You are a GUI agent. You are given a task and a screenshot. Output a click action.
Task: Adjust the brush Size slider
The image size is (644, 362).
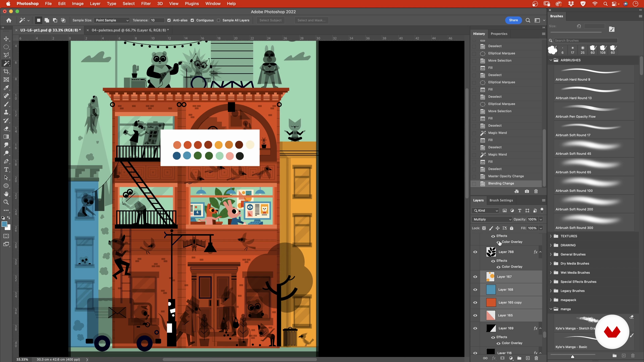pyautogui.click(x=576, y=32)
